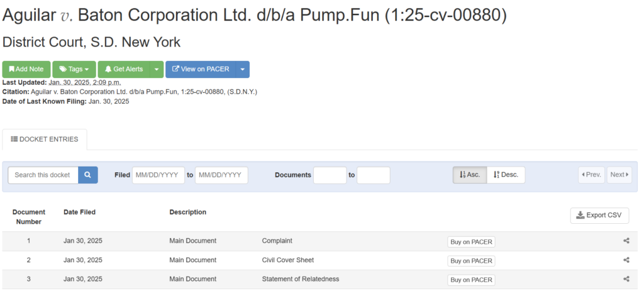Click document number 3 cell
644x308 pixels.
[29, 279]
